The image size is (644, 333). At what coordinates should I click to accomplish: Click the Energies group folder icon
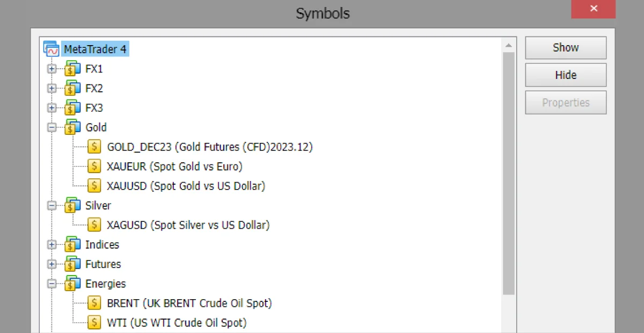pos(72,283)
